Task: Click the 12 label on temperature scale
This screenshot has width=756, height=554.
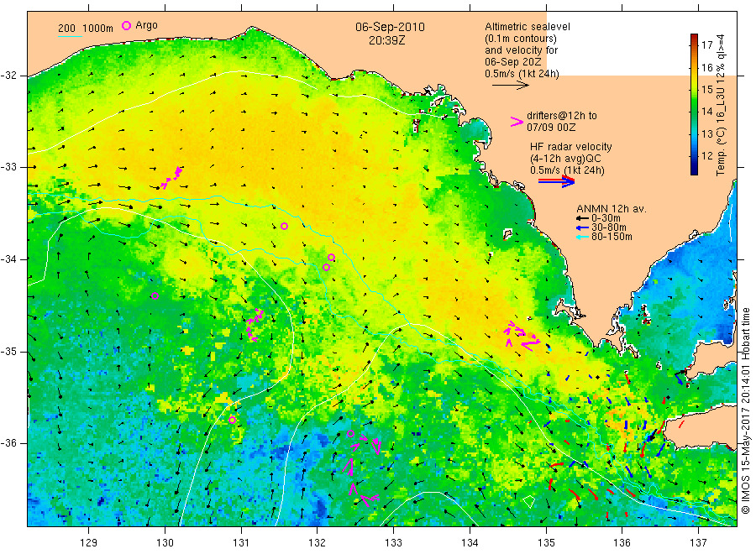Action: (x=706, y=155)
